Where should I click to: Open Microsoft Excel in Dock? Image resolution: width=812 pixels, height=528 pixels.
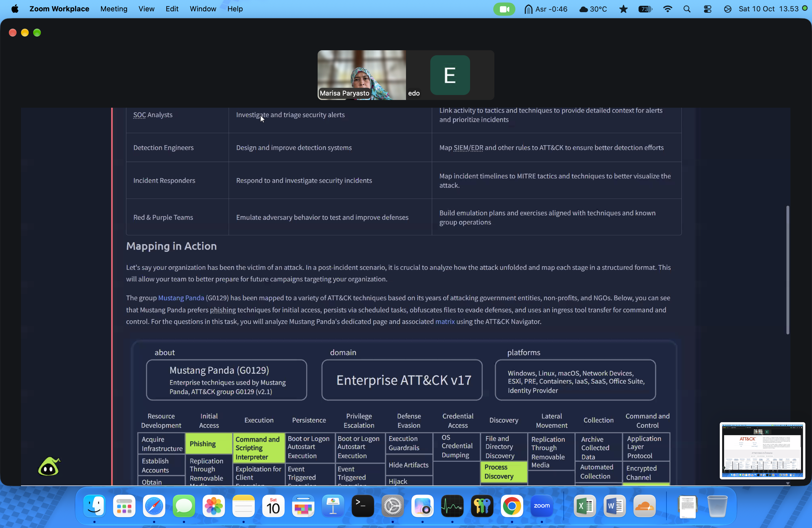pos(585,506)
